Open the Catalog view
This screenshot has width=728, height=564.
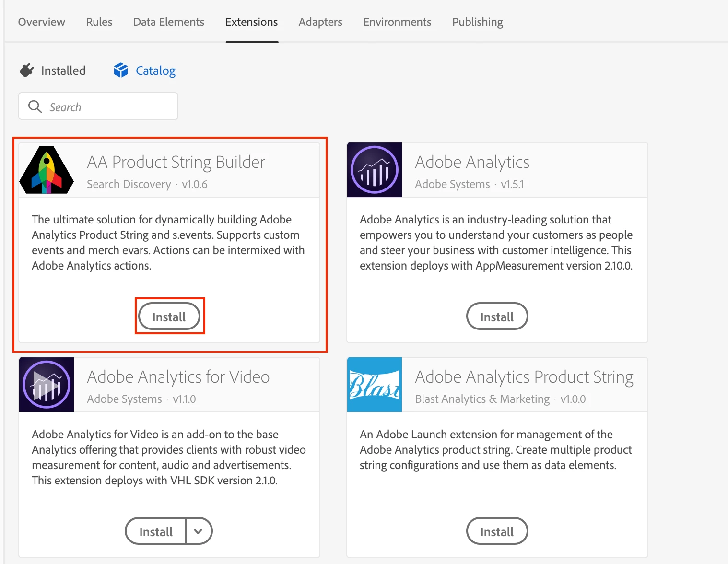pos(145,70)
